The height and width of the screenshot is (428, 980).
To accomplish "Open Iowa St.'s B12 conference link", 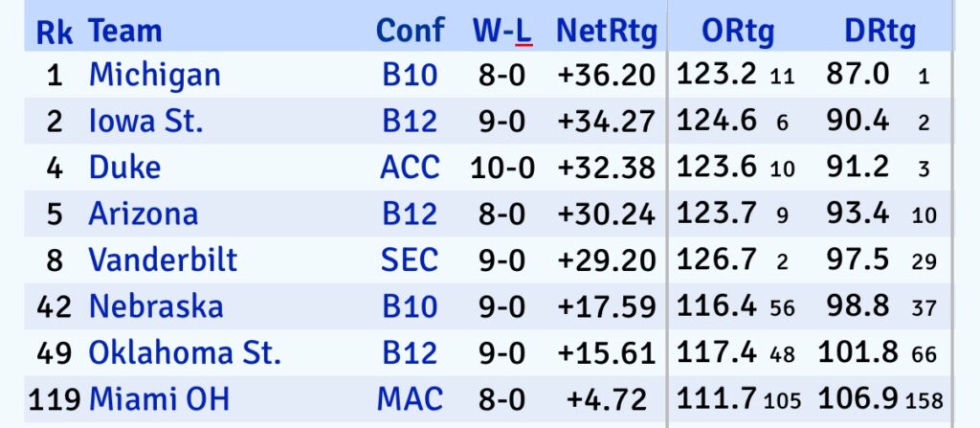I will (x=410, y=122).
